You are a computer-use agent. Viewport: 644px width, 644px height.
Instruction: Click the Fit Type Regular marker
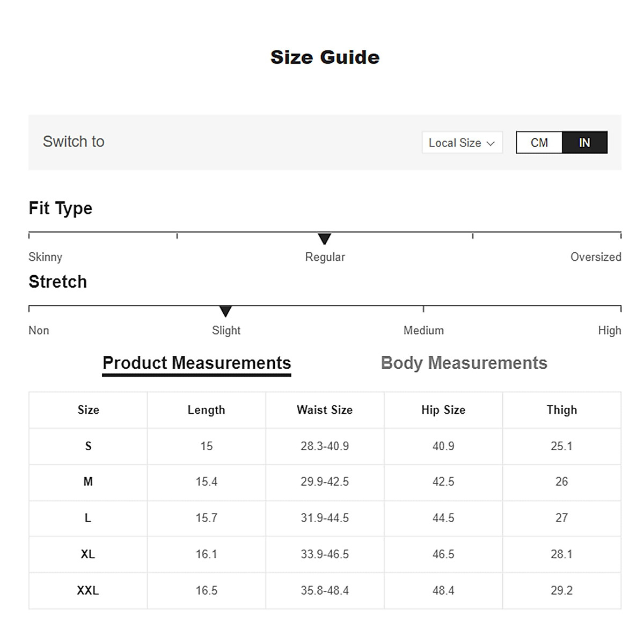(324, 239)
